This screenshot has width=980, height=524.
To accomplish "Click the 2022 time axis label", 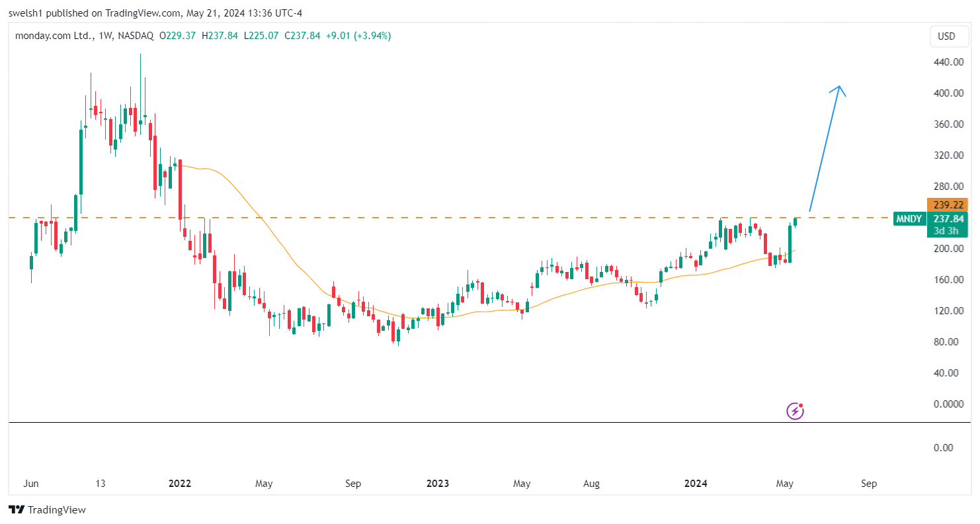I will (x=180, y=484).
